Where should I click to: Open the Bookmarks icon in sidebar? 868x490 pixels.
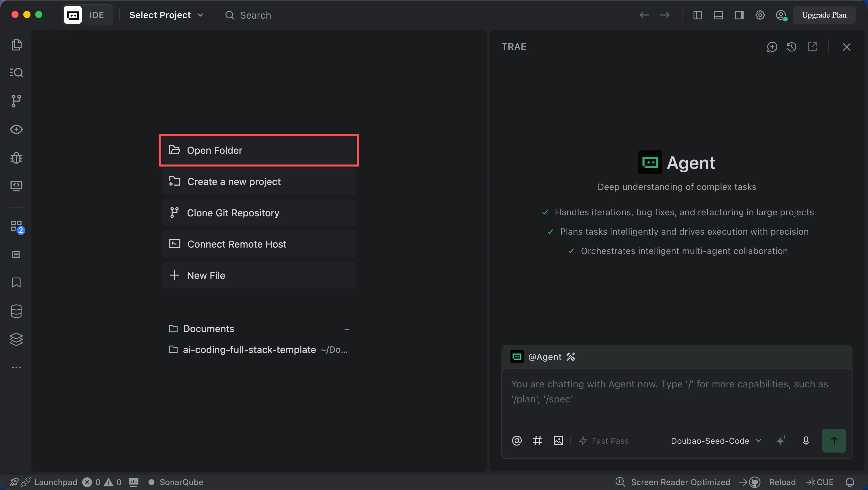point(16,282)
